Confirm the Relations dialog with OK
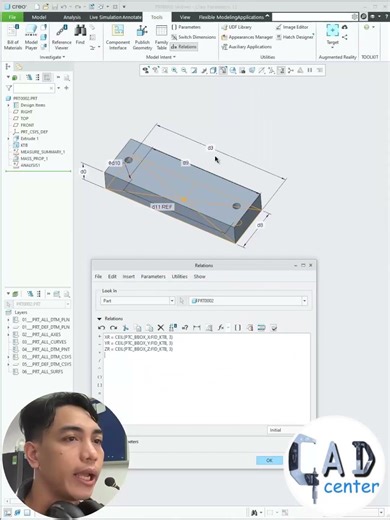This screenshot has width=390, height=520. [x=269, y=460]
